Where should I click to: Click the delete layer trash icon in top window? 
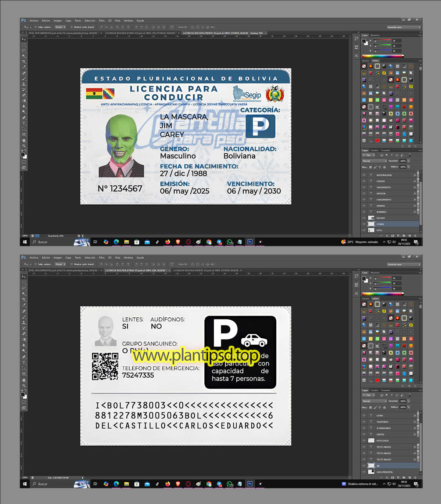click(x=415, y=236)
